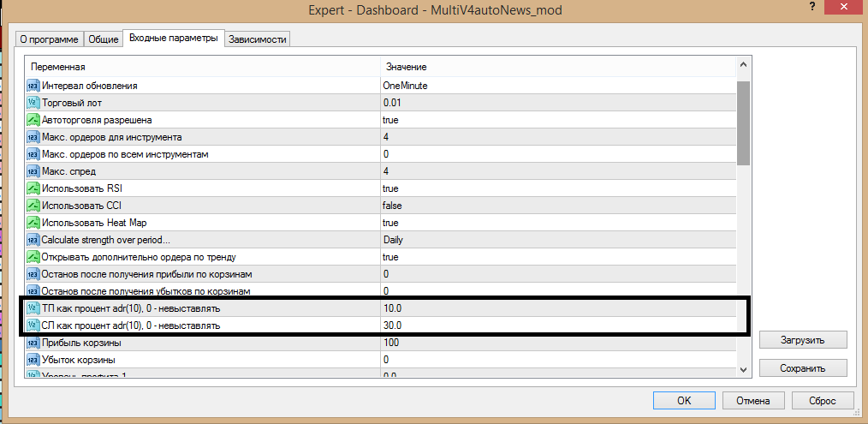868x424 pixels.
Task: Click the icon beside СЛ как процент adr(10)
Action: (x=33, y=325)
